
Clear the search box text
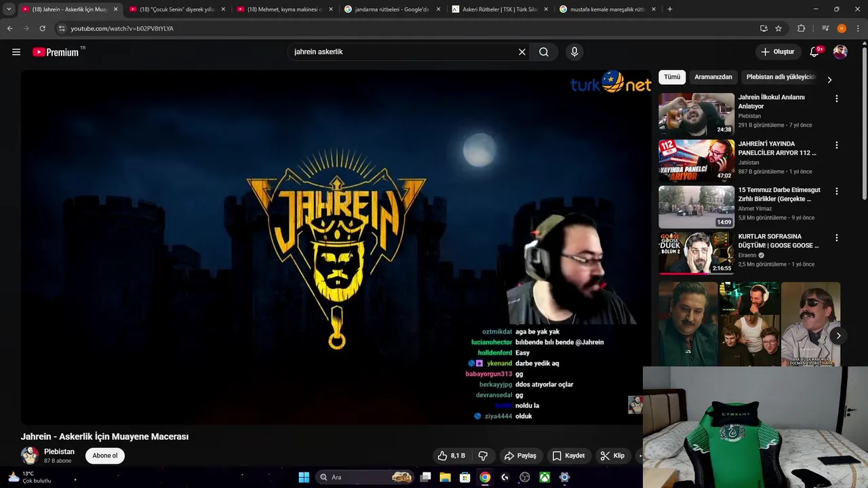522,52
